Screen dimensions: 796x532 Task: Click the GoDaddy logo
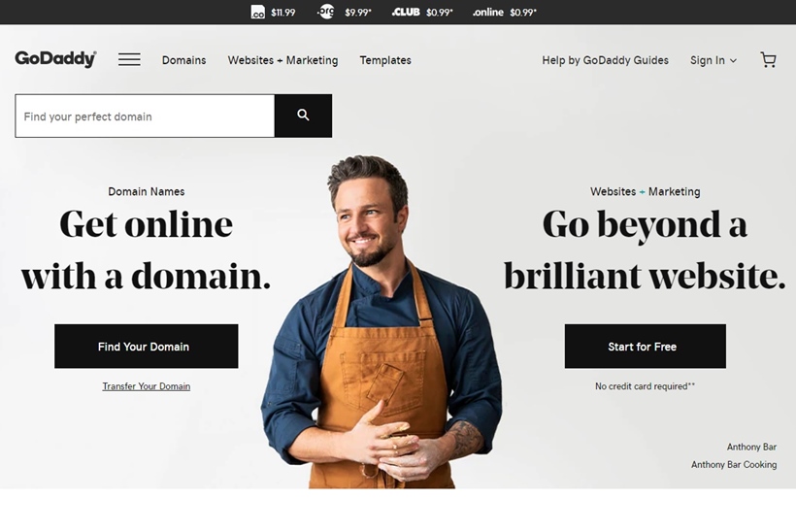56,59
